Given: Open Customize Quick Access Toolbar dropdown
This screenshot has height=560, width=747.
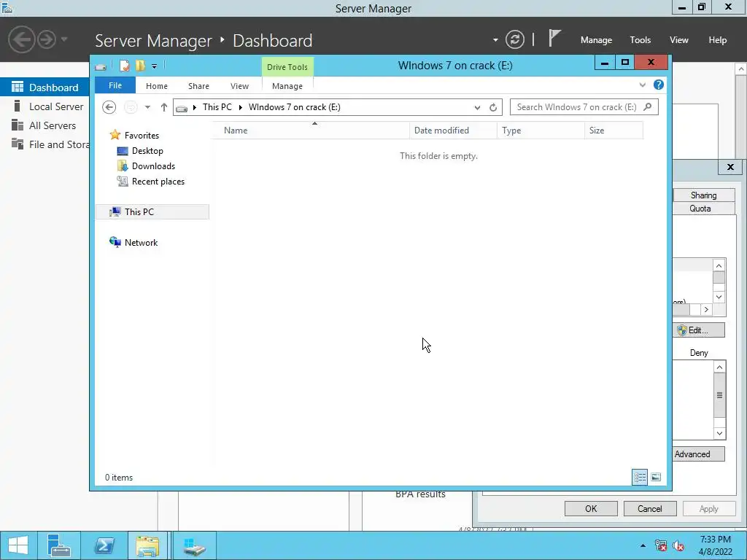Looking at the screenshot, I should [155, 66].
